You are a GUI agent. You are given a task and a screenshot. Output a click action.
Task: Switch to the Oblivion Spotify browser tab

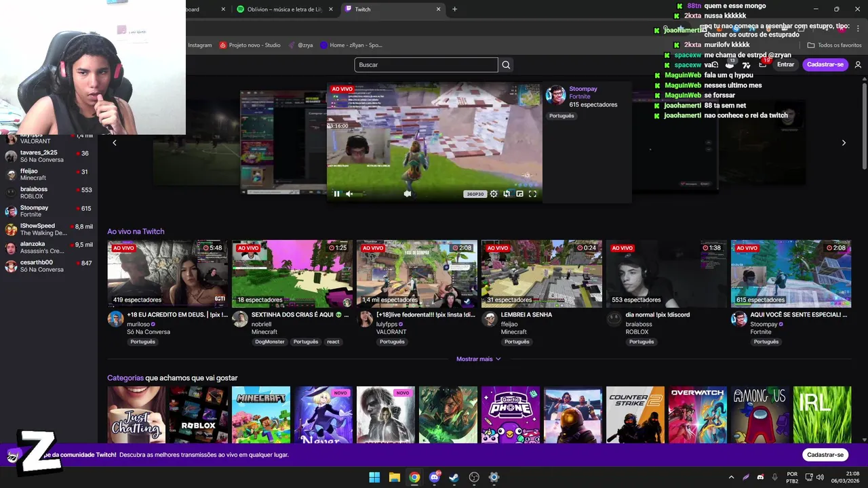(x=285, y=9)
